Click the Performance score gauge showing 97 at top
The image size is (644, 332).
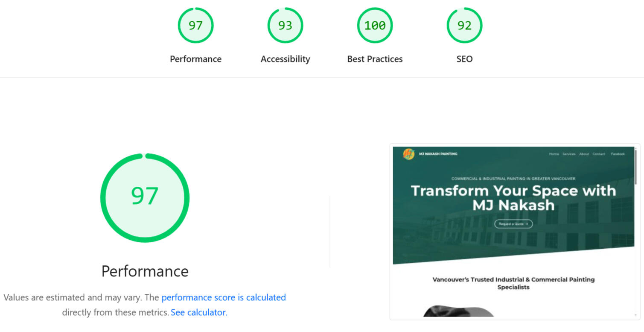[195, 26]
